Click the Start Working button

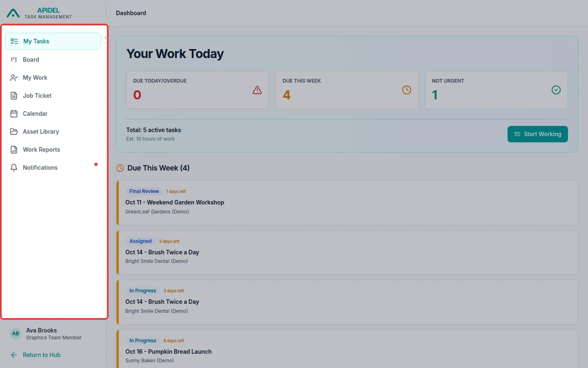pyautogui.click(x=537, y=134)
